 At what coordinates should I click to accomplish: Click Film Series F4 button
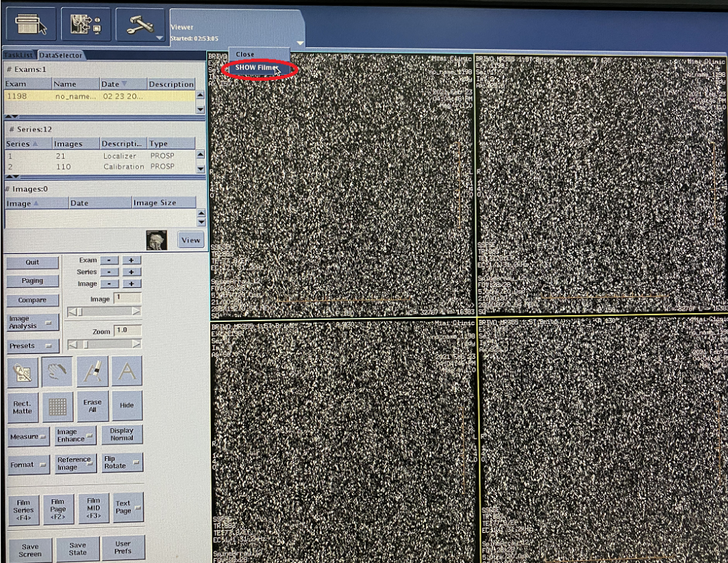tap(23, 510)
